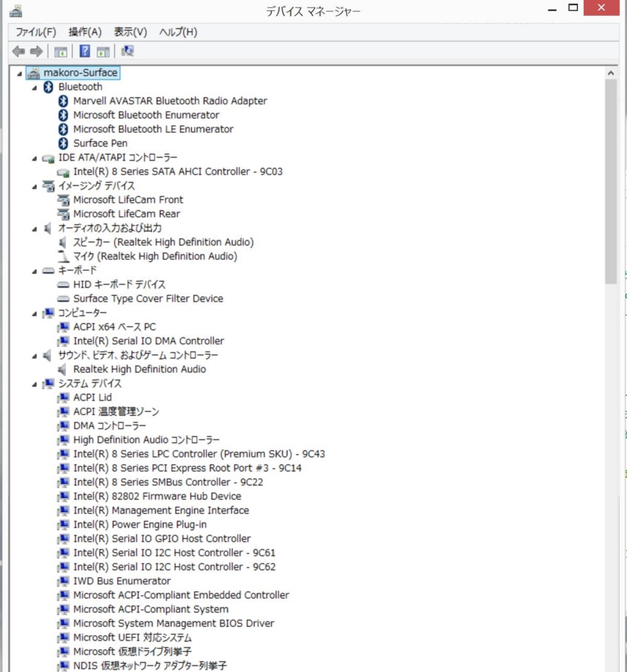This screenshot has width=627, height=672.
Task: Collapse the コンピューター category
Action: (x=34, y=314)
